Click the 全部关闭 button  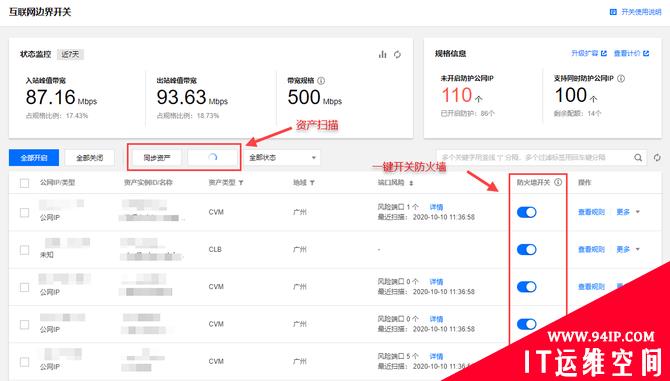pyautogui.click(x=89, y=158)
